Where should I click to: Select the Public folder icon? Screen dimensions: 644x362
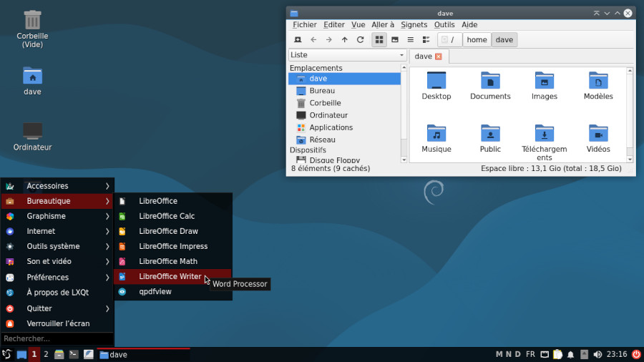tap(490, 138)
